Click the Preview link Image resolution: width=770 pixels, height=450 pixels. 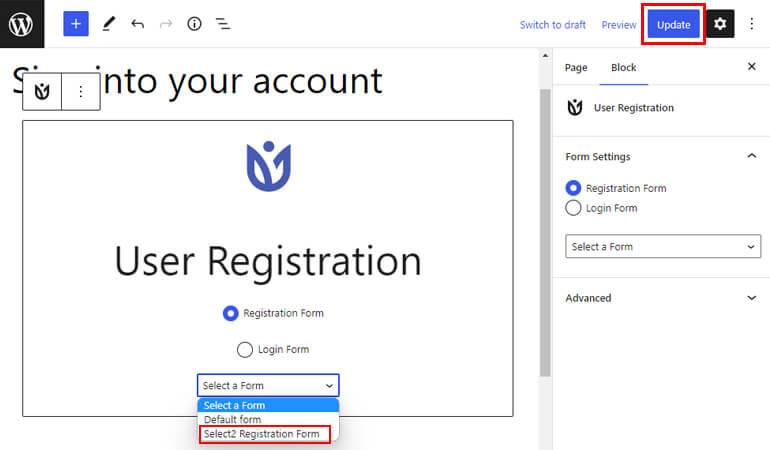(619, 25)
